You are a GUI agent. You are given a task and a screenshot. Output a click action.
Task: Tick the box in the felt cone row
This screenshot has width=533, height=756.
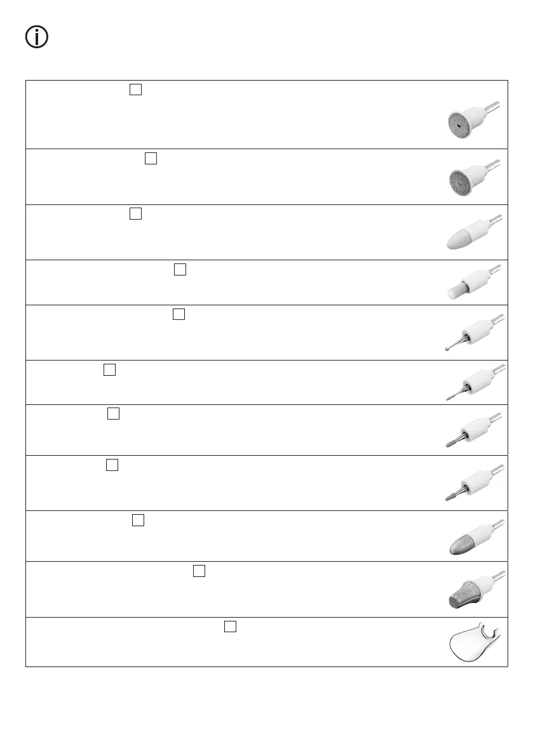135,214
